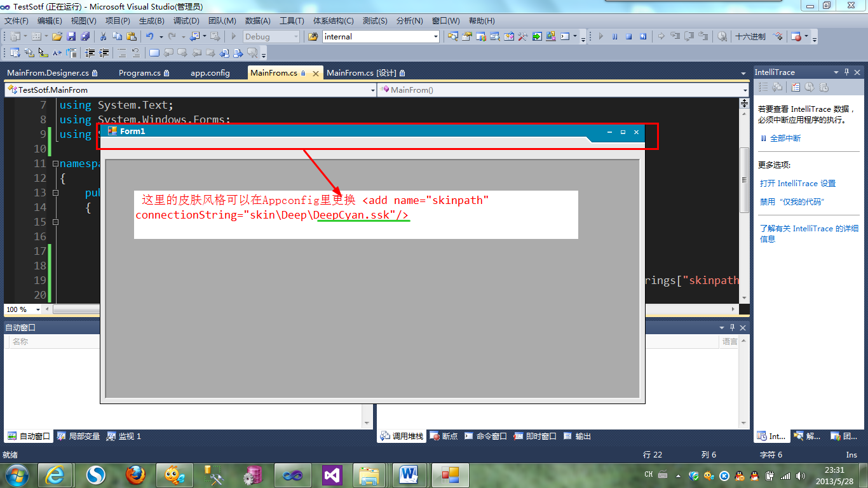Click the Save All icon
The width and height of the screenshot is (868, 488).
(x=85, y=36)
